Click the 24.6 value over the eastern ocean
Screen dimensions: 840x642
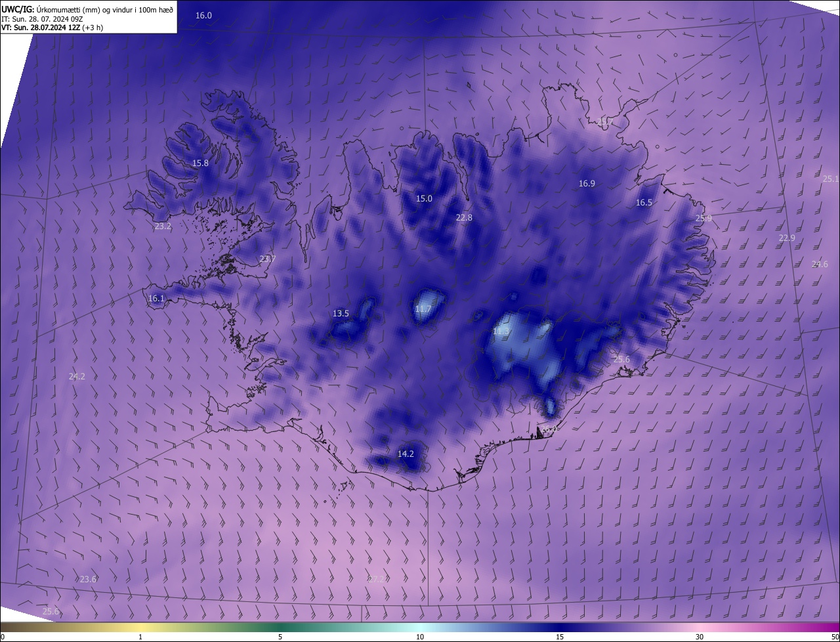tap(820, 265)
